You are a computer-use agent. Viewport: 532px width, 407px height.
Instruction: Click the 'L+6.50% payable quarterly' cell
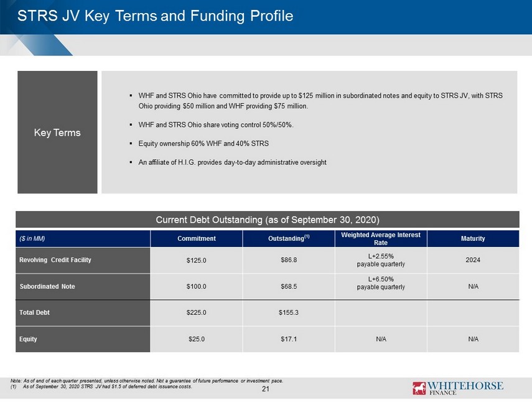[x=381, y=286]
